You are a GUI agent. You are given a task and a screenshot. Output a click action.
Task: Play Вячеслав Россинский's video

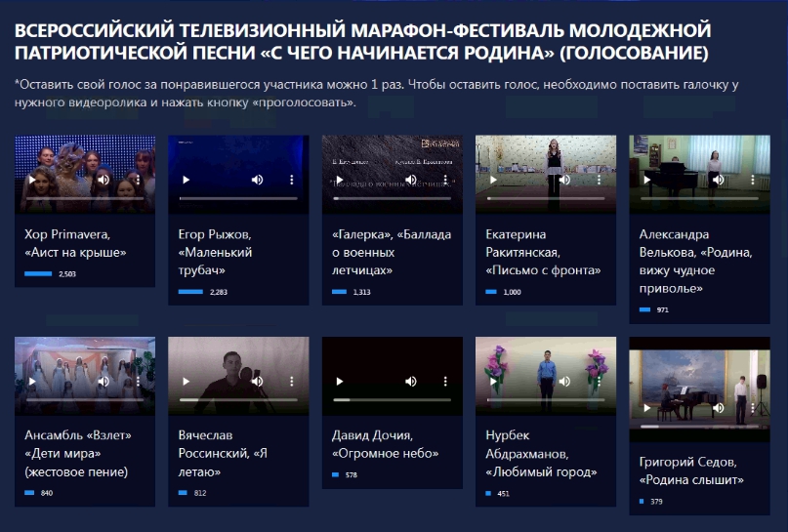[187, 382]
